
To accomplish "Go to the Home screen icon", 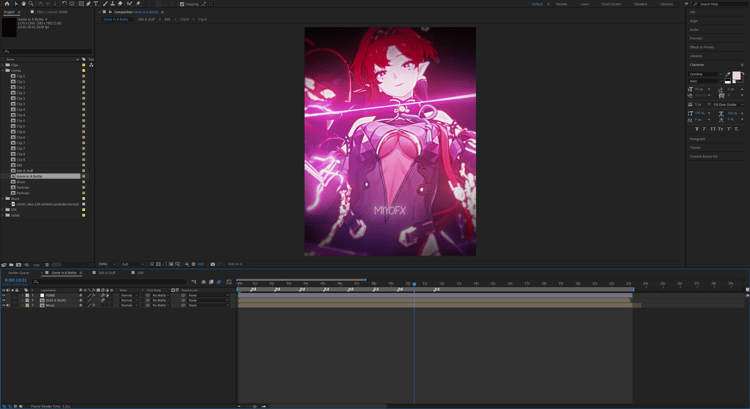I will pyautogui.click(x=7, y=4).
